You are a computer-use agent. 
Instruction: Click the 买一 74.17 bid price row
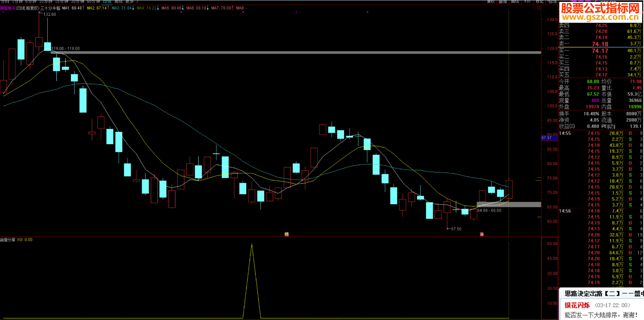(x=600, y=51)
